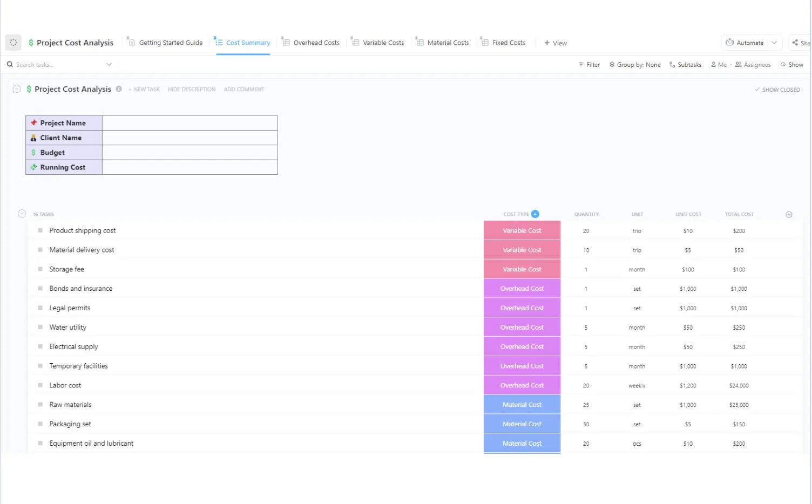Click the Cost Type sort arrow badge

535,214
